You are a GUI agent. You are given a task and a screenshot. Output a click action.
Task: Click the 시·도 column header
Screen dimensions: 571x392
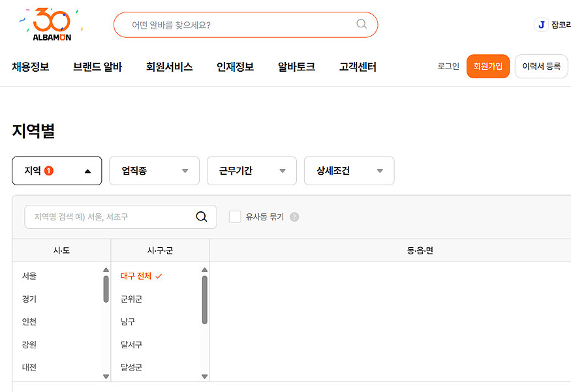point(61,250)
